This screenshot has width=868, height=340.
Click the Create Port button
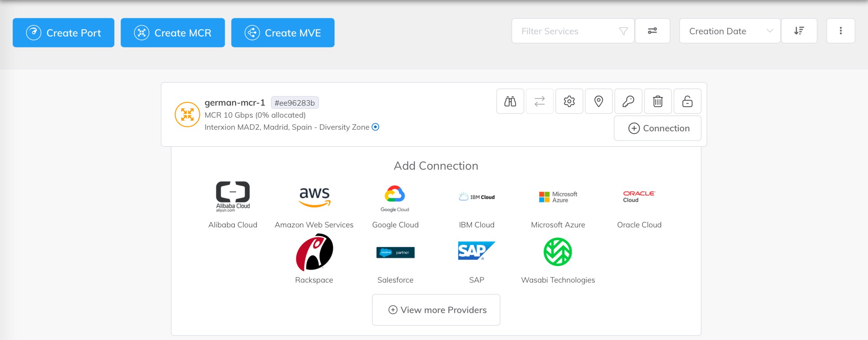[x=63, y=33]
